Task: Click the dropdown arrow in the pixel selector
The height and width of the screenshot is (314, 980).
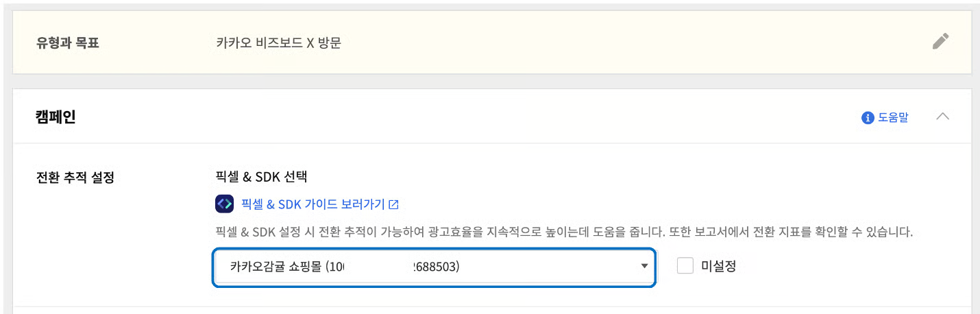Action: [644, 267]
